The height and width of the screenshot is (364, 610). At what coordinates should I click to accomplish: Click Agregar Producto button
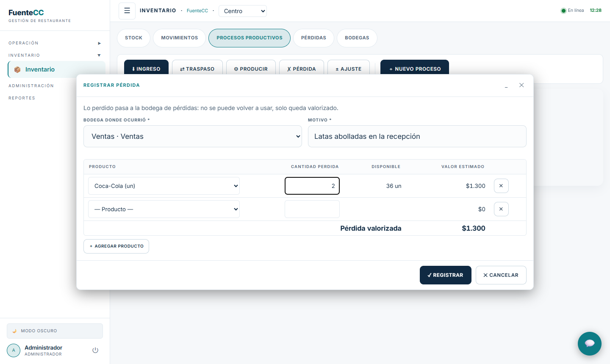click(x=116, y=246)
